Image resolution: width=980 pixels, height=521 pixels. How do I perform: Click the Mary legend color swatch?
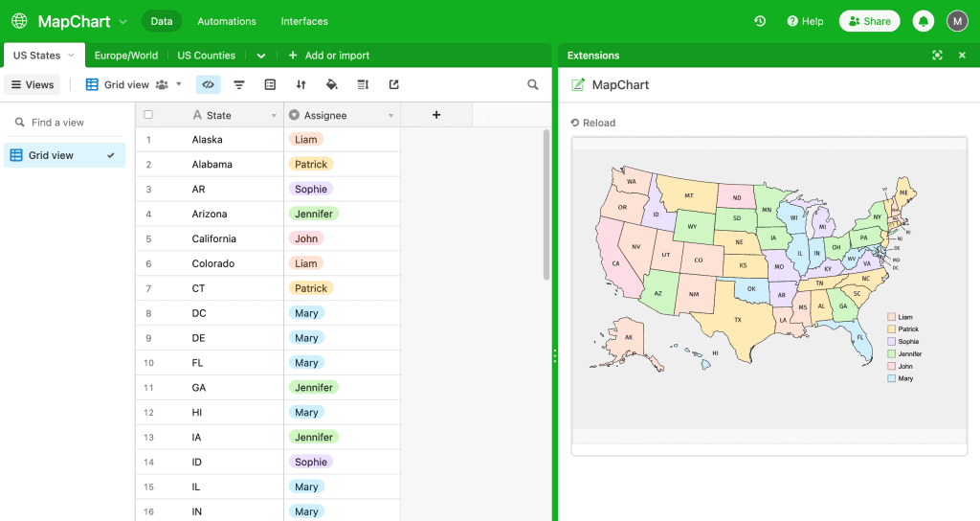point(892,378)
